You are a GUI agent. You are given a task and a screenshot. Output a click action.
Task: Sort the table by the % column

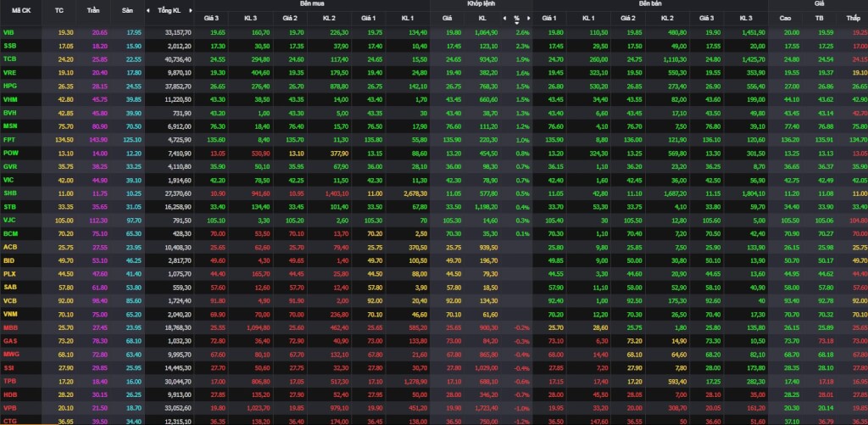click(x=516, y=19)
